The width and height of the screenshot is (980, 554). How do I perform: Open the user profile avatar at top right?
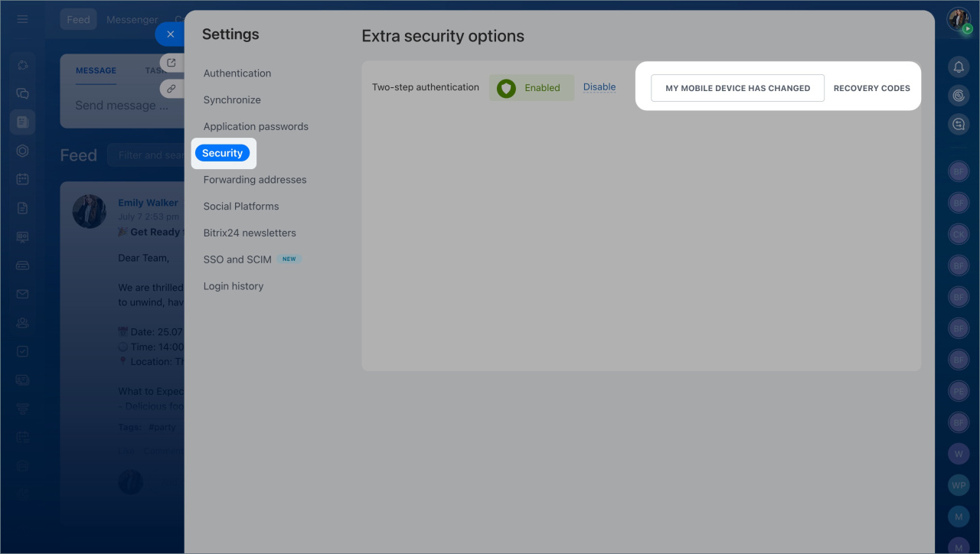959,20
